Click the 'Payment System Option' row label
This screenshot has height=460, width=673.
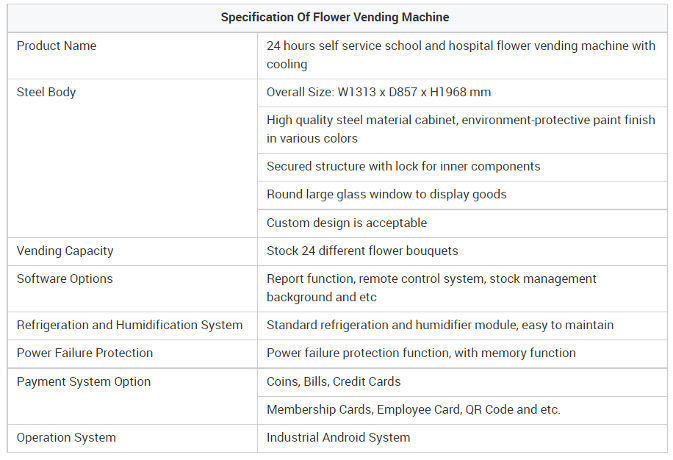pyautogui.click(x=84, y=381)
